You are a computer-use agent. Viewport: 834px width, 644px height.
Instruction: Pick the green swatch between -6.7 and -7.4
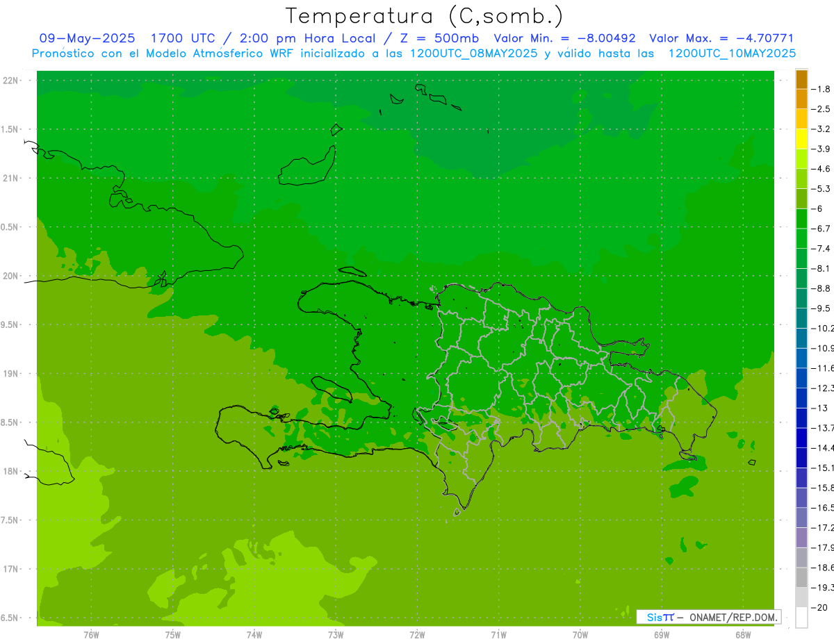[801, 238]
